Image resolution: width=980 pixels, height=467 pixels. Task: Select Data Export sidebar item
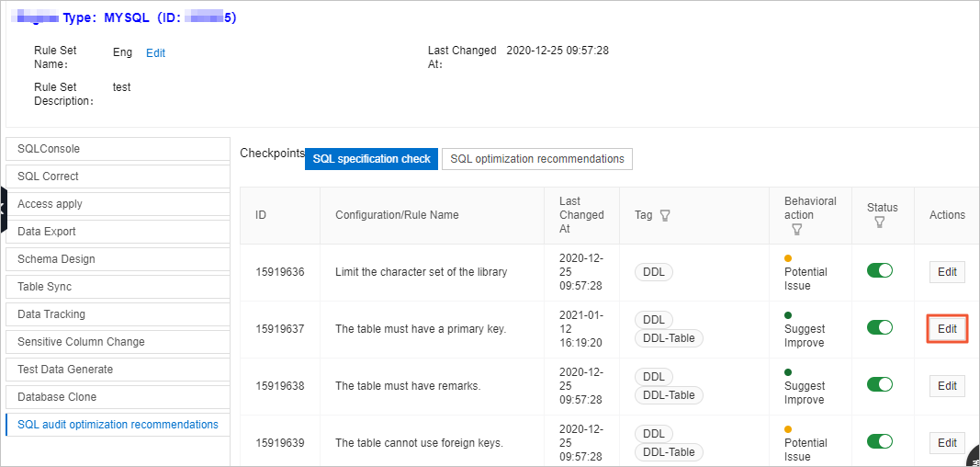coord(118,232)
